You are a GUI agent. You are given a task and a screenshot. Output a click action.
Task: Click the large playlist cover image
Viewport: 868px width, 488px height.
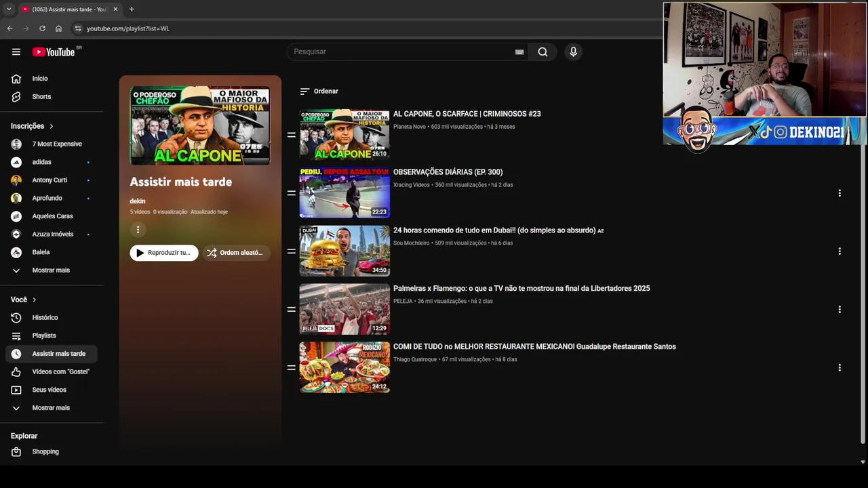[200, 125]
